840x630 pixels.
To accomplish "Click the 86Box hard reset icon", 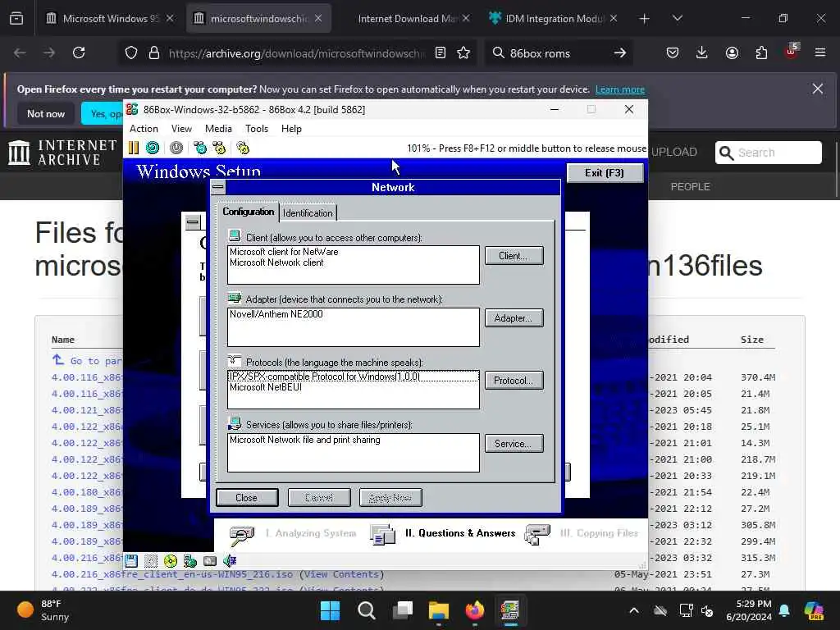I will [x=153, y=148].
